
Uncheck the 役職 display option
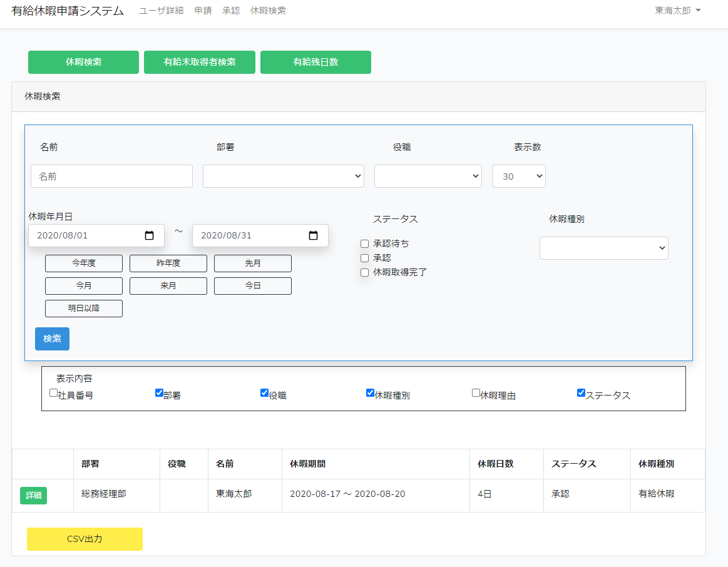265,393
